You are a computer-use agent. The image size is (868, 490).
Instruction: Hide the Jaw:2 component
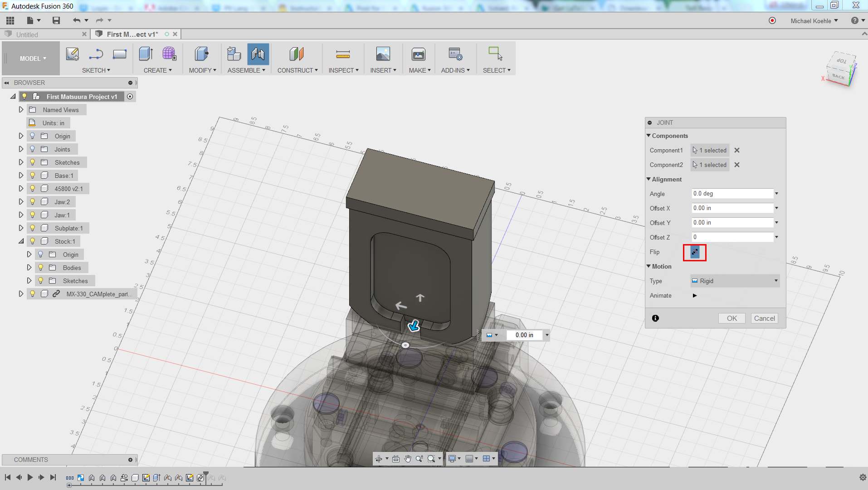(33, 202)
